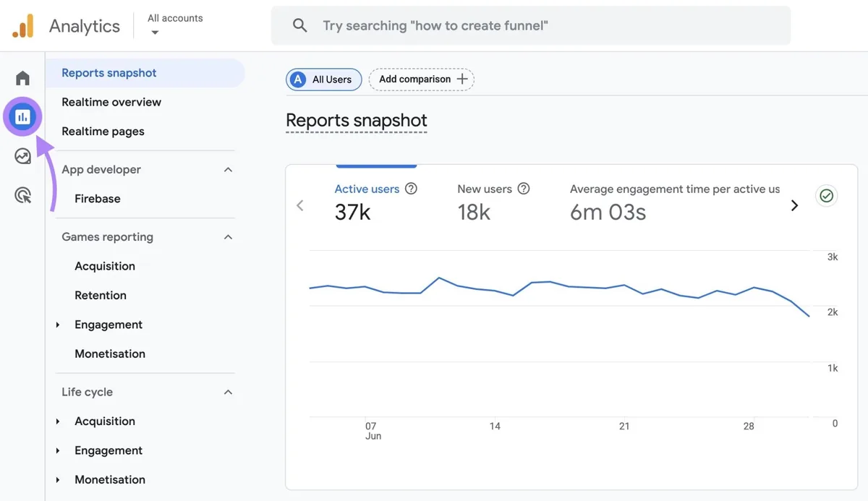Click the 37k active users value
The height and width of the screenshot is (501, 868).
(353, 212)
